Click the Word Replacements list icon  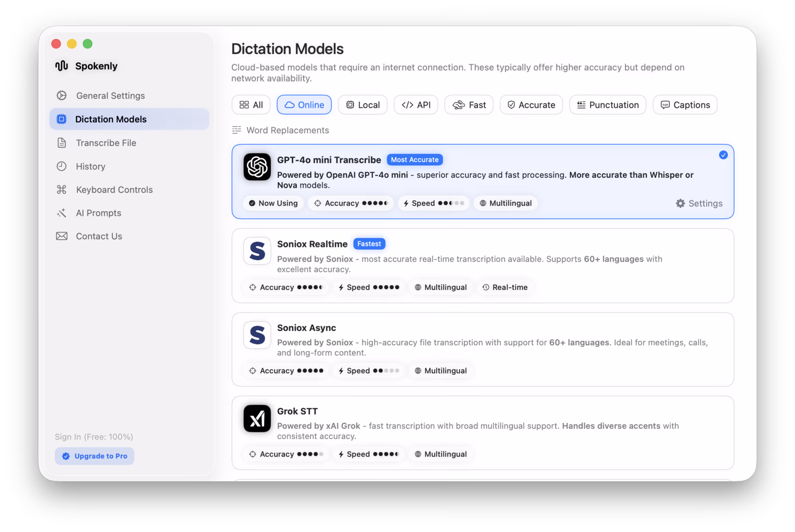click(x=237, y=130)
